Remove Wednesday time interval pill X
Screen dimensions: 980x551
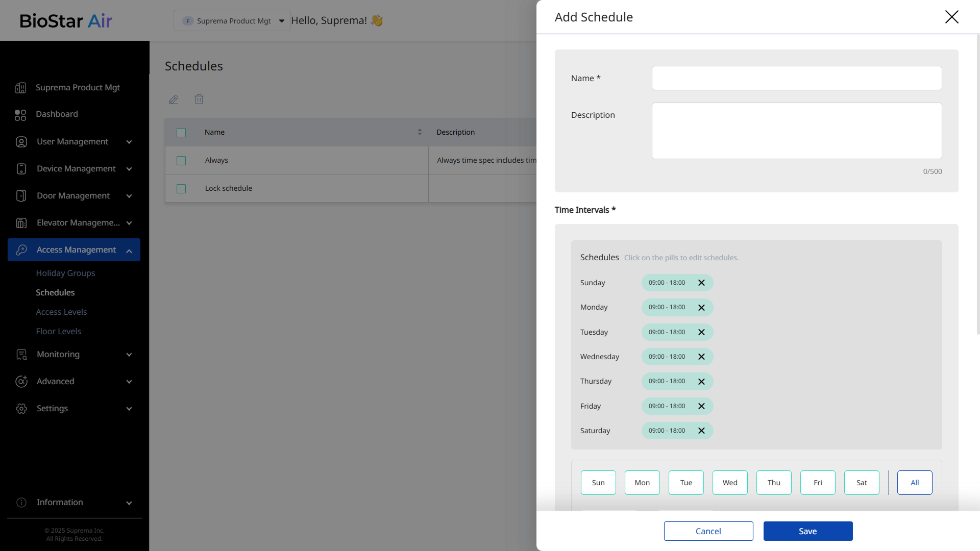pyautogui.click(x=701, y=357)
